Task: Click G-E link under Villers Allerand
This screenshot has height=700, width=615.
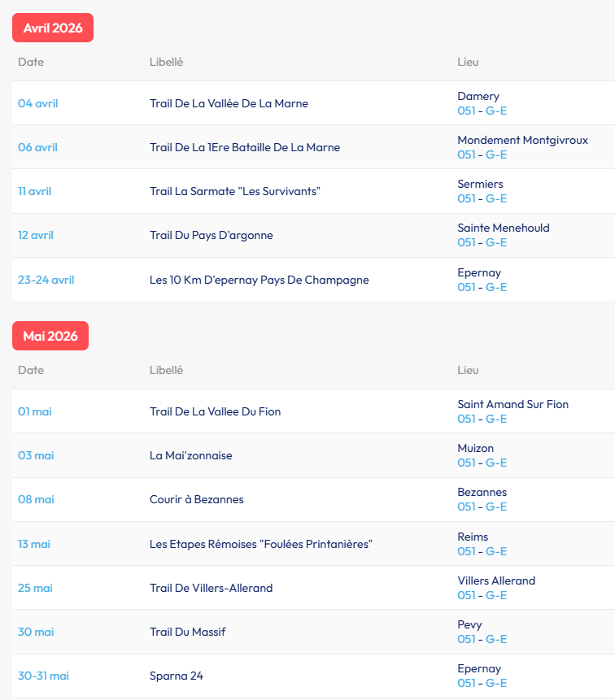Action: pyautogui.click(x=496, y=595)
